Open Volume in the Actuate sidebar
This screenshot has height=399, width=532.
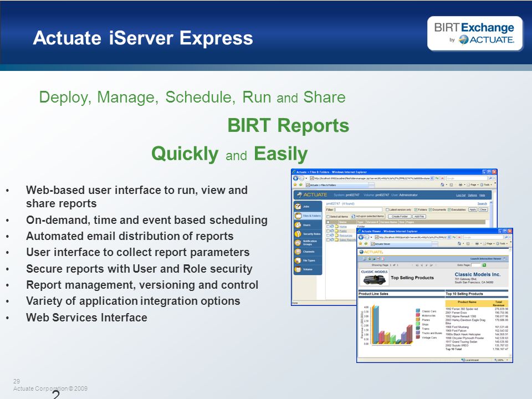(x=308, y=269)
